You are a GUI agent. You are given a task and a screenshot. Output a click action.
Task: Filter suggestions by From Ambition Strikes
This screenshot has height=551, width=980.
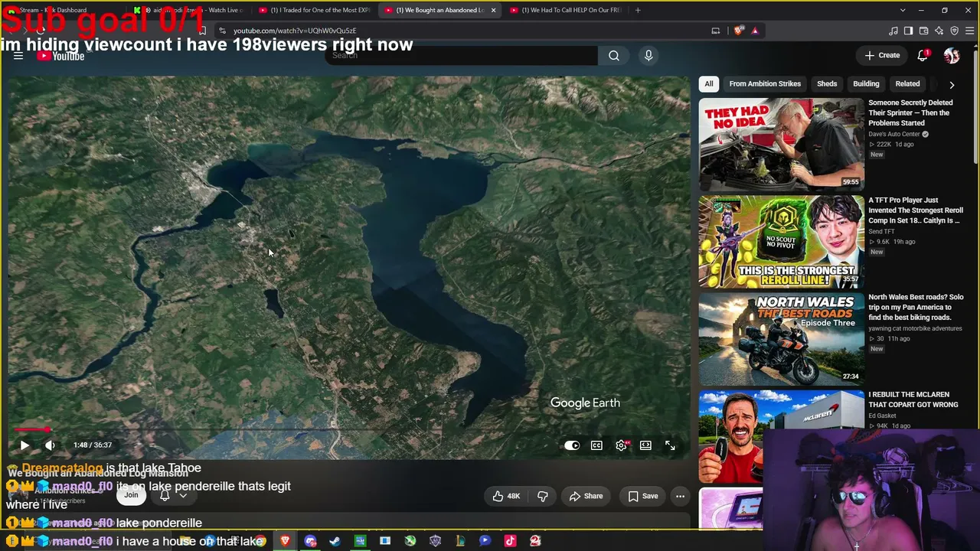click(x=765, y=83)
